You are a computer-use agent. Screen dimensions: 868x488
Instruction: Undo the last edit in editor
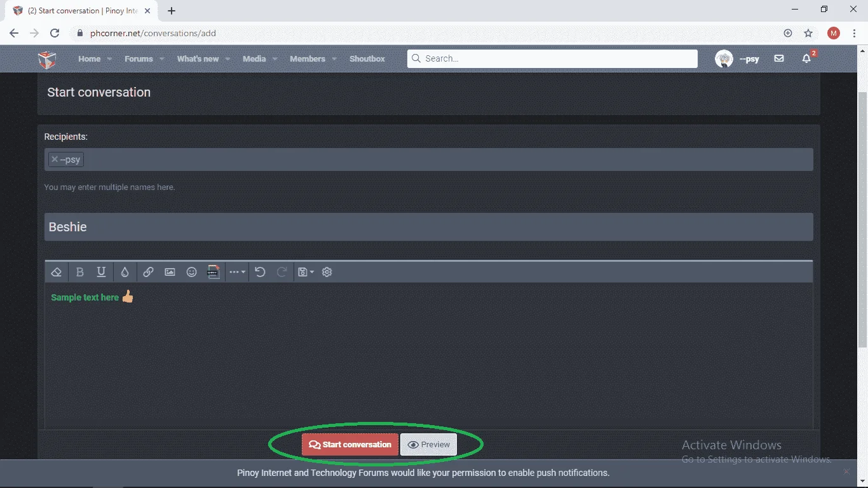tap(260, 272)
